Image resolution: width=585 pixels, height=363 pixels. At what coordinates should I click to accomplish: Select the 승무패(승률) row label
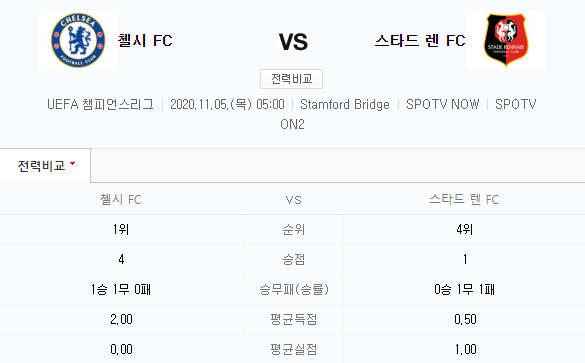(x=294, y=289)
